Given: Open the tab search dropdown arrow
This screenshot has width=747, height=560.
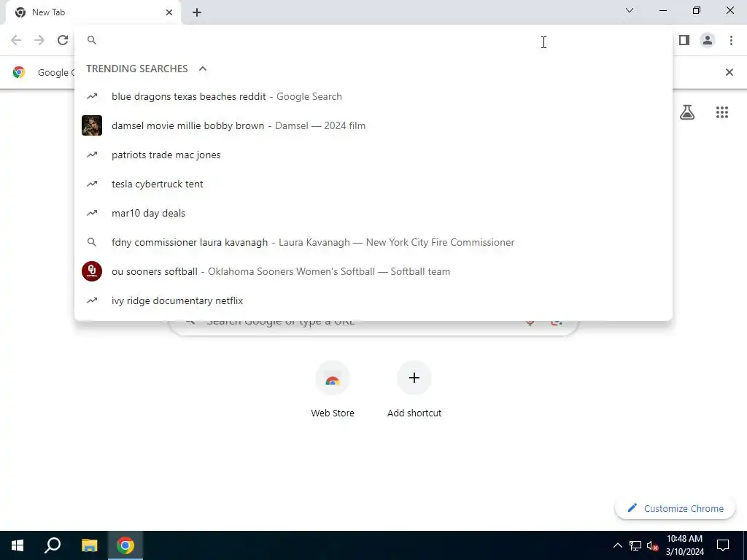Looking at the screenshot, I should coord(630,10).
